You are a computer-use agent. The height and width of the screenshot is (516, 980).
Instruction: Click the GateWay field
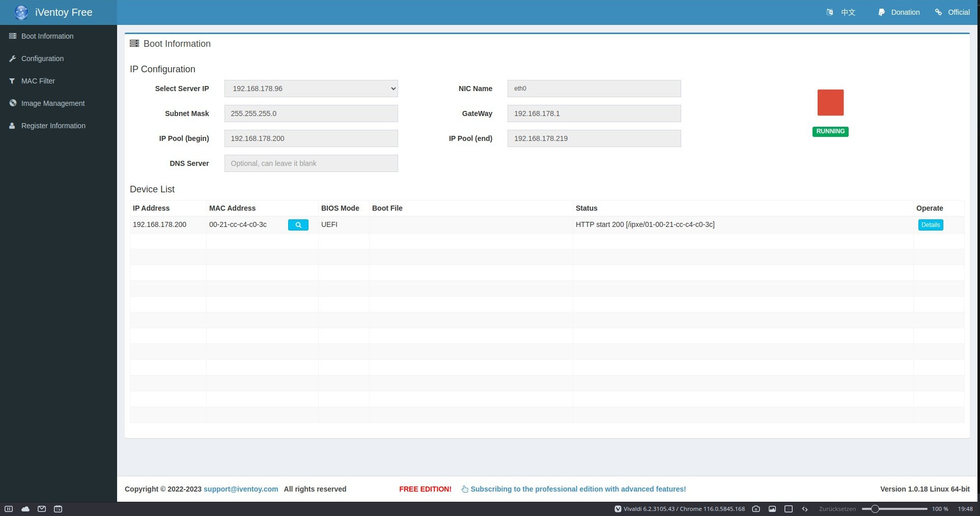tap(594, 113)
